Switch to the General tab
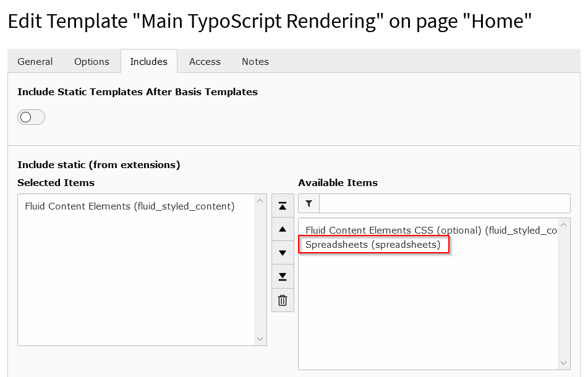588x377 pixels. pos(35,61)
